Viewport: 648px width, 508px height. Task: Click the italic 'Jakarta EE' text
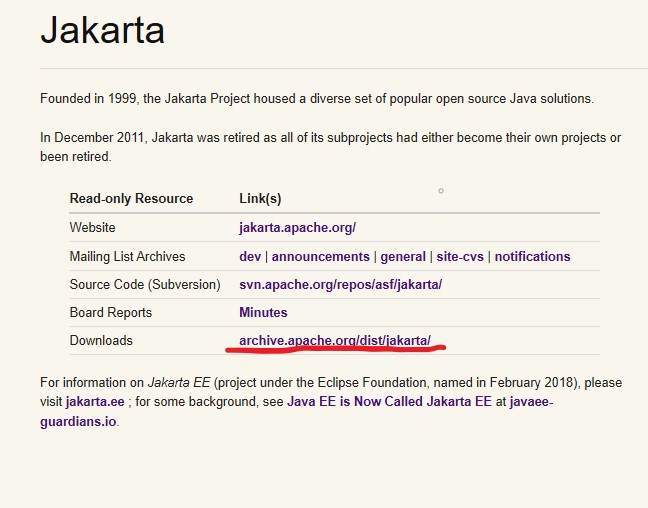179,382
